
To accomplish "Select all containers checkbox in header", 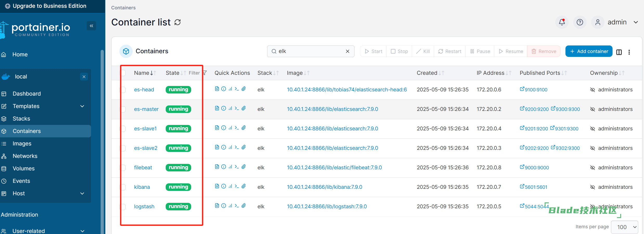I will pyautogui.click(x=123, y=73).
